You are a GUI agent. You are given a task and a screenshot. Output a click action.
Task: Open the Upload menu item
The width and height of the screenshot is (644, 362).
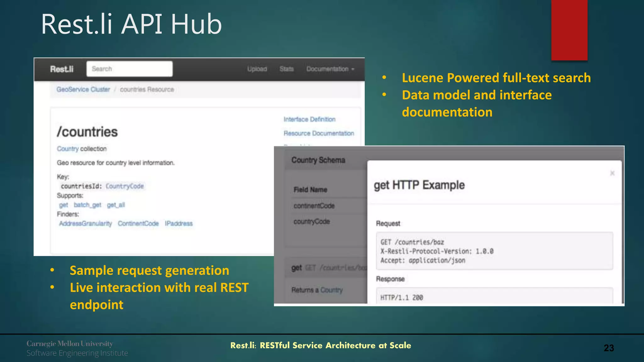tap(257, 69)
